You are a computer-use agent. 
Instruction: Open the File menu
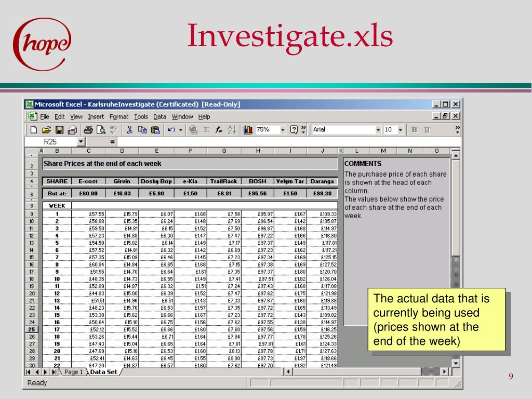(x=45, y=117)
